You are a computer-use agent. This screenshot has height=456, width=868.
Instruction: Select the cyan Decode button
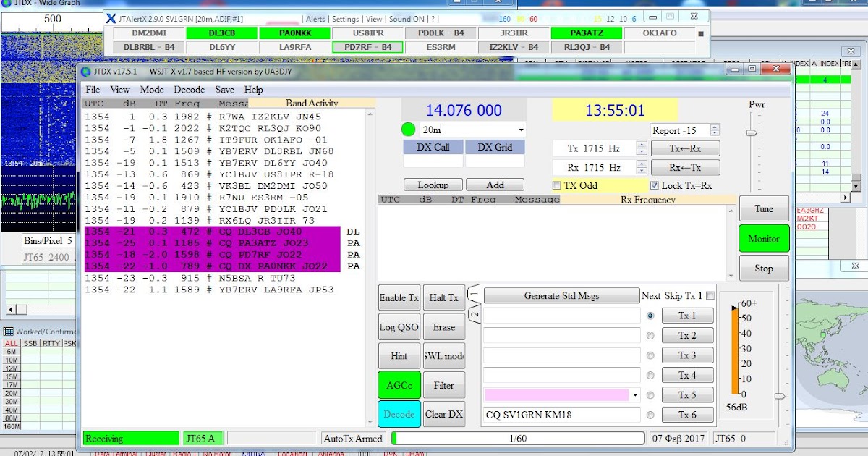click(397, 414)
